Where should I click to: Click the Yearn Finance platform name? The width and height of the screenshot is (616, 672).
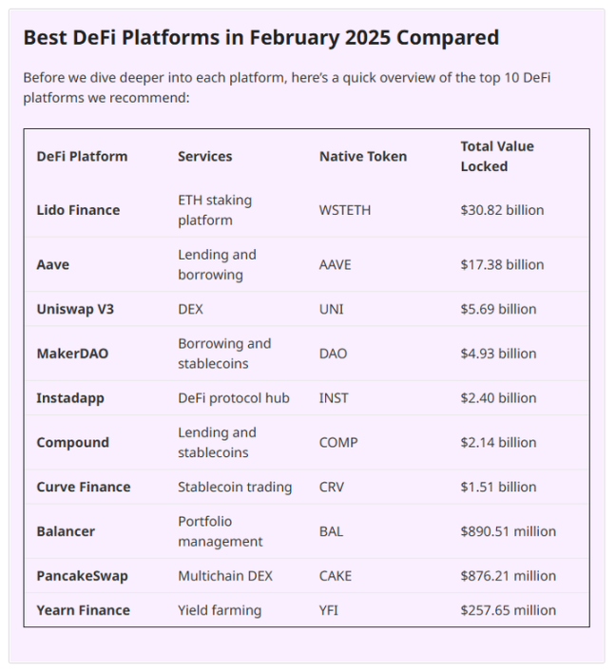tap(83, 610)
